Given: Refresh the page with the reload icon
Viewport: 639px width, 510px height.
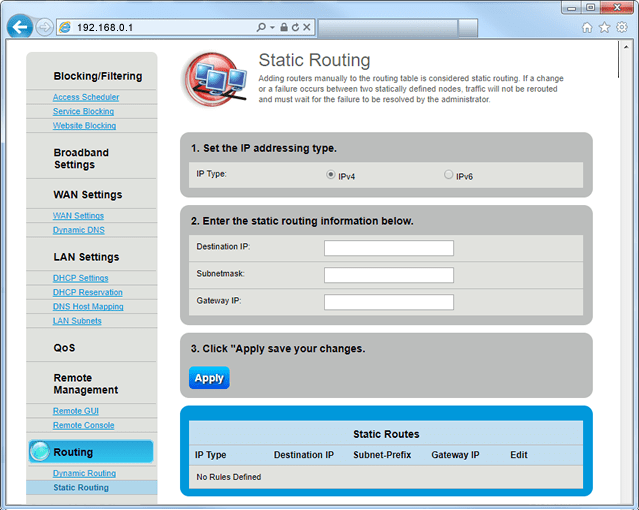Looking at the screenshot, I should [296, 27].
